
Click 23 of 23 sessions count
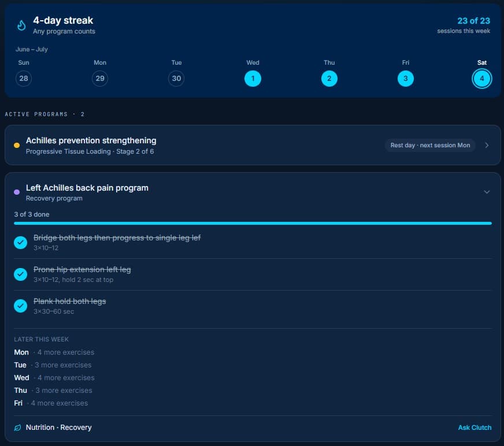click(473, 21)
